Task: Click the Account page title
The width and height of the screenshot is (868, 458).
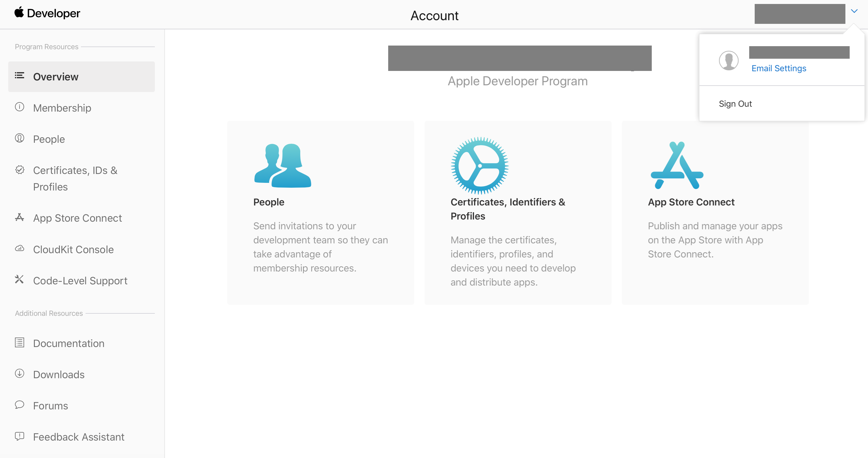Action: pos(434,16)
